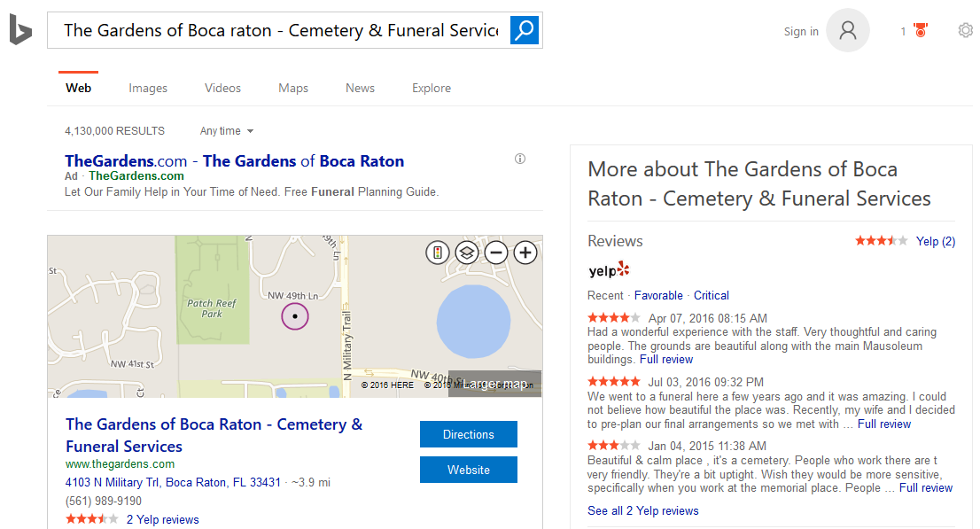Viewport: 980px width, 529px height.
Task: Click the 4103 N Military Trl address
Action: 173,482
